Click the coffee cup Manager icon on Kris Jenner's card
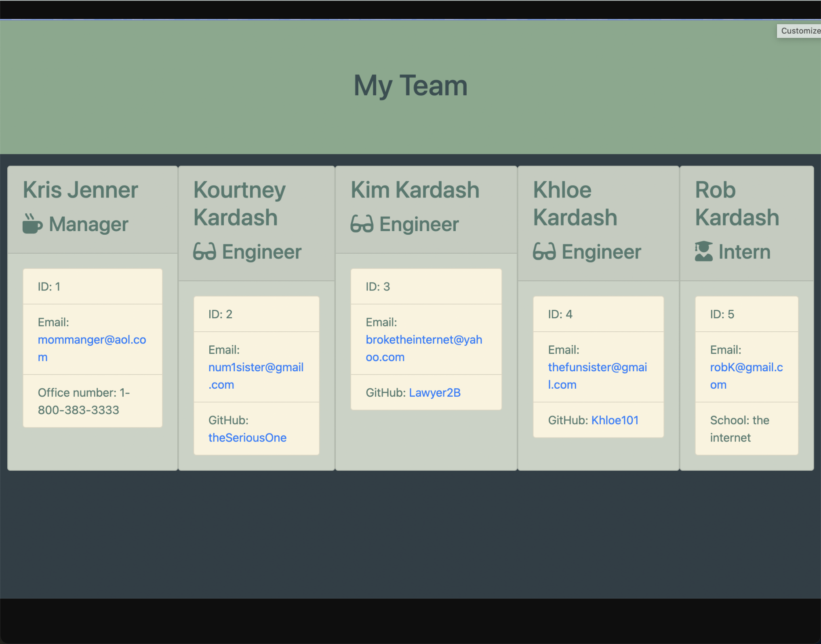The image size is (821, 644). 32,224
